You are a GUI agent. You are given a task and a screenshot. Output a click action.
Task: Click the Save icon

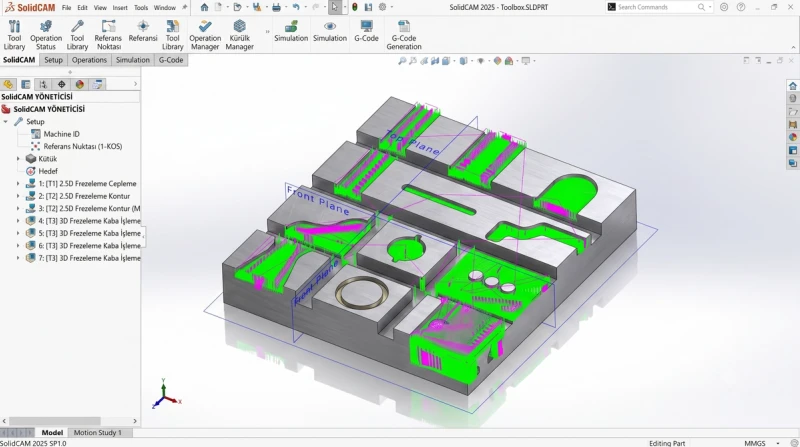[x=257, y=7]
